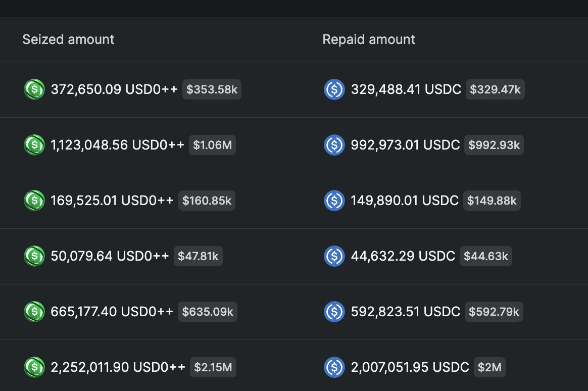Screen dimensions: 588x391
Task: Click USD0++ icon next to 169,525.01
Action: [34, 200]
